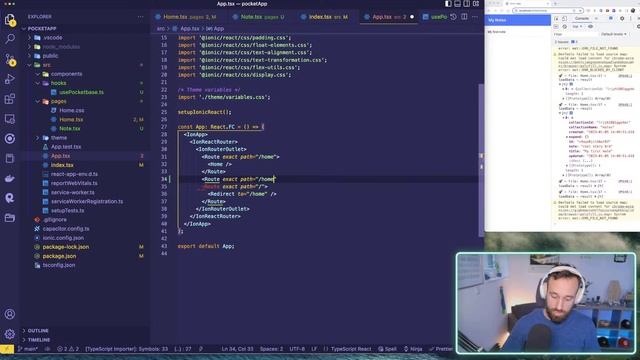The image size is (640, 360).
Task: Click LF end of line setting
Action: 314,349
